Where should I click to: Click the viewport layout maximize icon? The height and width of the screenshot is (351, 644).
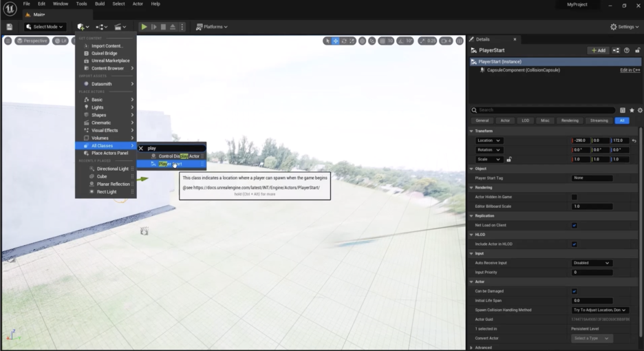click(460, 41)
